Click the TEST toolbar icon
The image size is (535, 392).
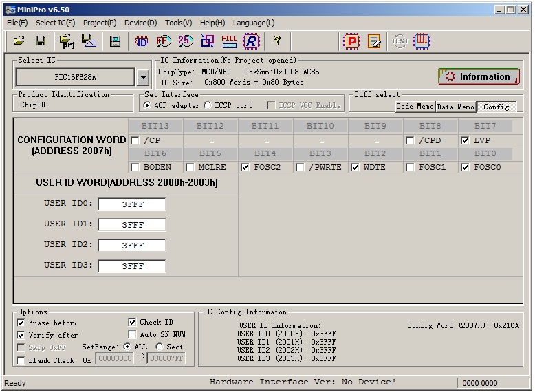400,41
